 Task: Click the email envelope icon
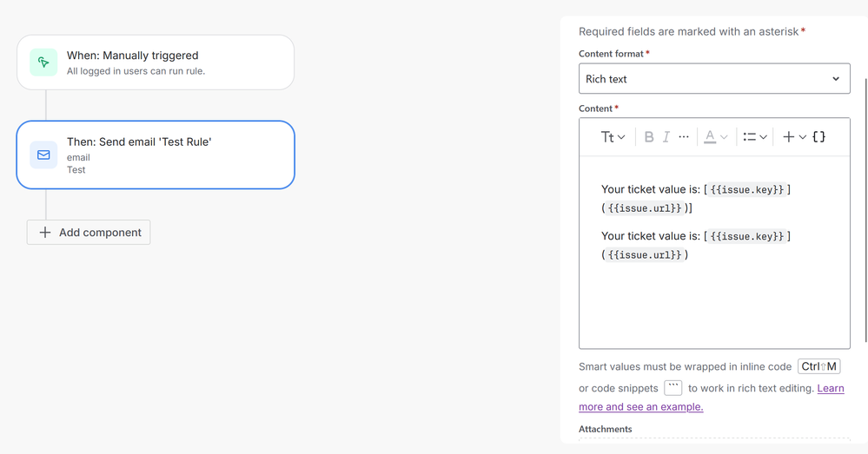pos(43,155)
